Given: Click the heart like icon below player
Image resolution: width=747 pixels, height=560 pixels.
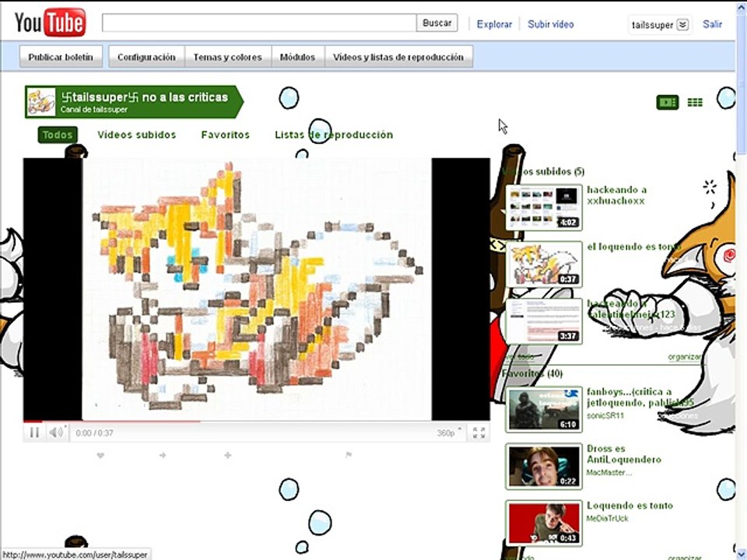Looking at the screenshot, I should coord(100,455).
